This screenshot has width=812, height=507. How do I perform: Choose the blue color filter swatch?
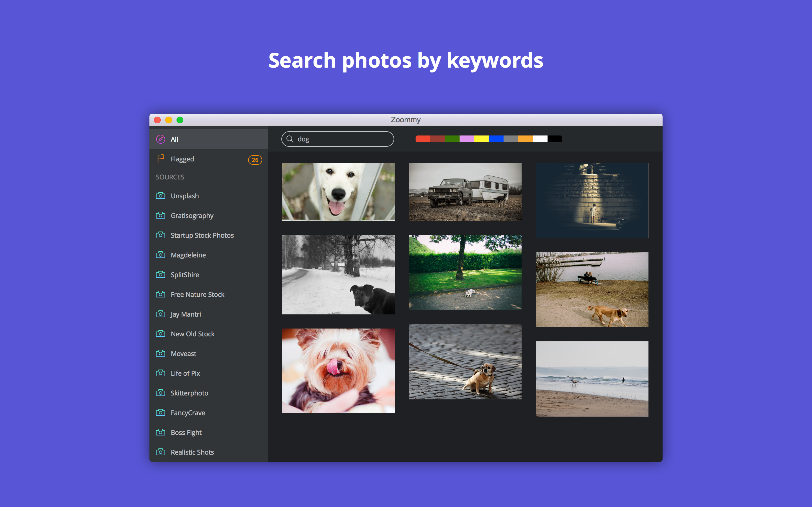click(x=496, y=139)
